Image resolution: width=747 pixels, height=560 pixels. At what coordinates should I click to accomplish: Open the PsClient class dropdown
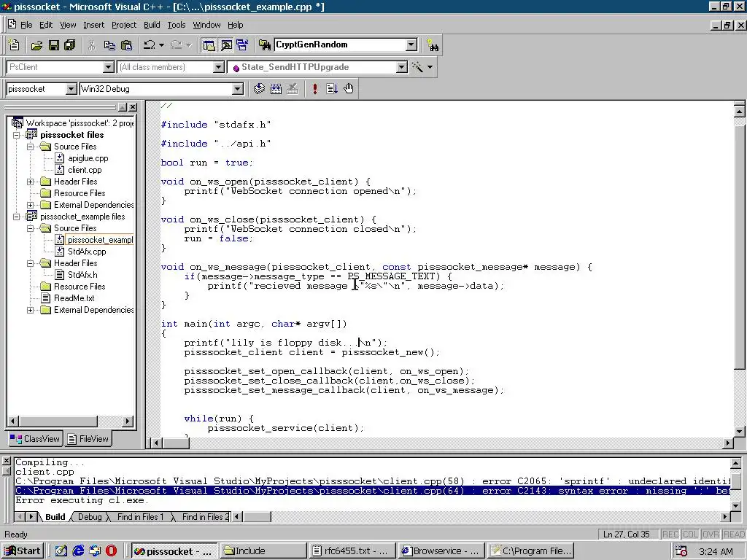point(109,67)
